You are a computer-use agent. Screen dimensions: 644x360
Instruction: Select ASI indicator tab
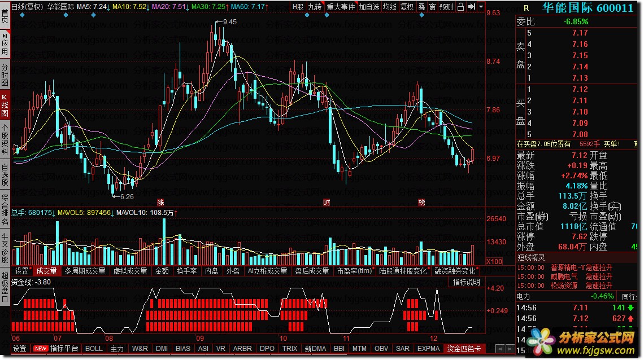click(x=203, y=349)
